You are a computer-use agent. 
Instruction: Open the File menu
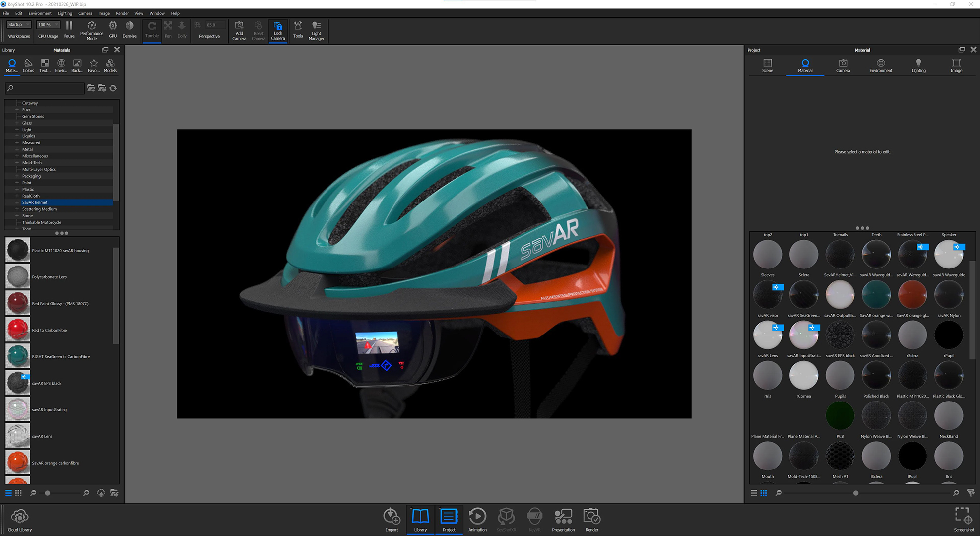[x=6, y=13]
